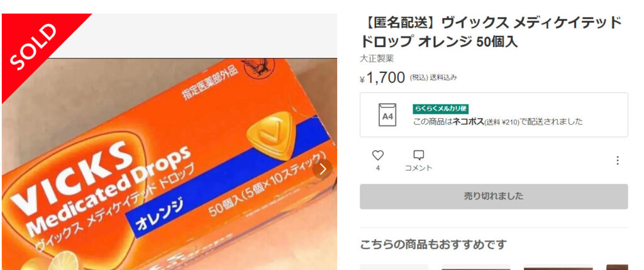This screenshot has height=270, width=644.
Task: Click the A4 envelope shipping icon
Action: click(387, 115)
